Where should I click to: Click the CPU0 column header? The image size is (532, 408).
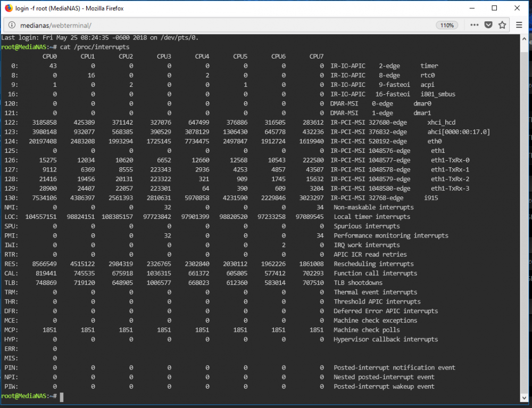pos(49,56)
